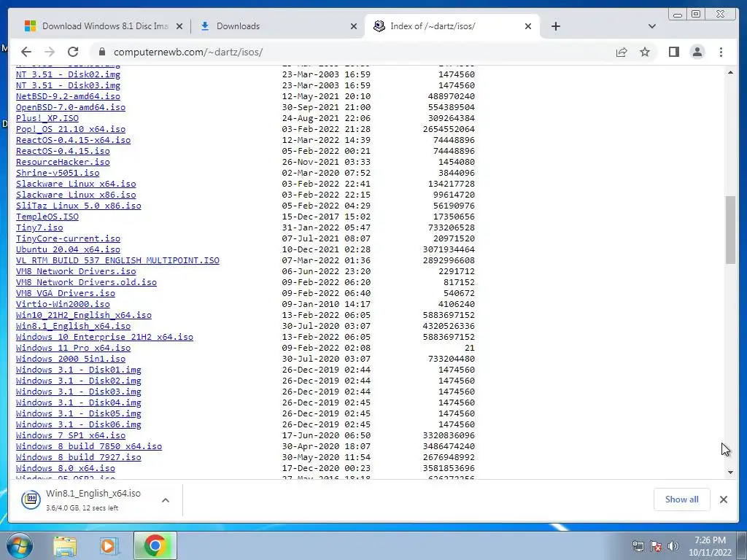This screenshot has height=560, width=747.
Task: Close the Index of /~dartz/isos/ tab
Action: (x=528, y=26)
